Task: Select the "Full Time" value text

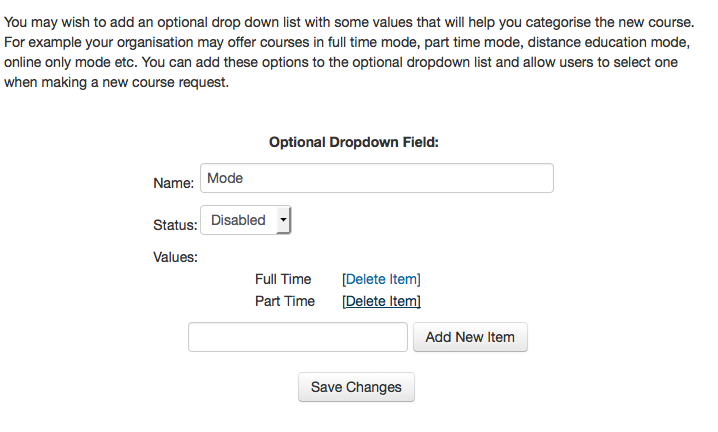Action: [x=283, y=279]
